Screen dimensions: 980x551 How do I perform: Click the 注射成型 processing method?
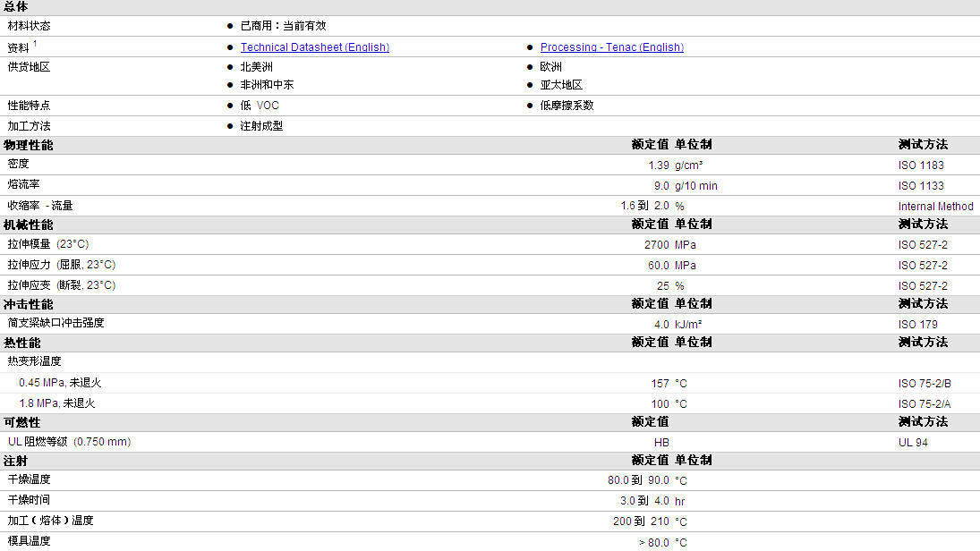click(x=261, y=126)
